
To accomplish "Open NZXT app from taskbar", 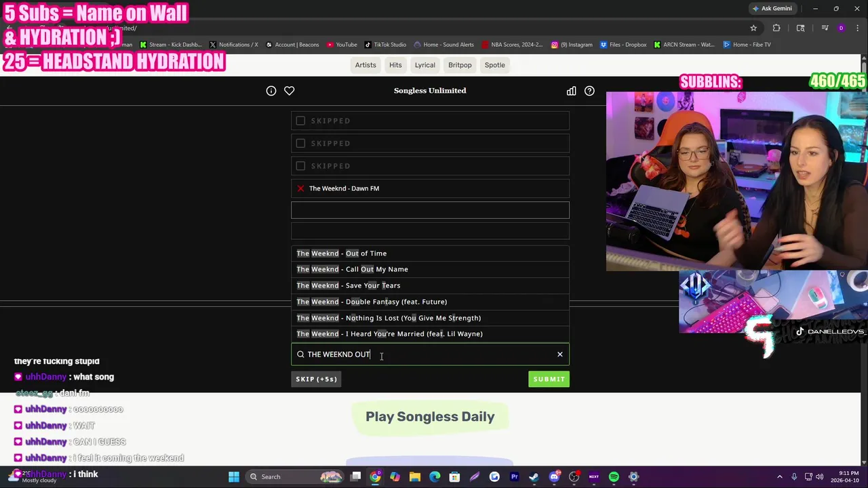I will pos(594,476).
